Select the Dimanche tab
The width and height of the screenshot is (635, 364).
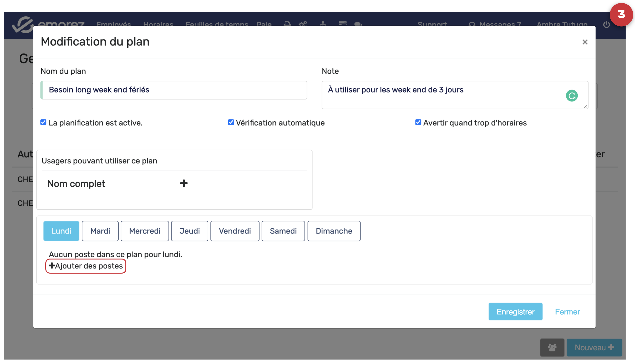pos(334,231)
